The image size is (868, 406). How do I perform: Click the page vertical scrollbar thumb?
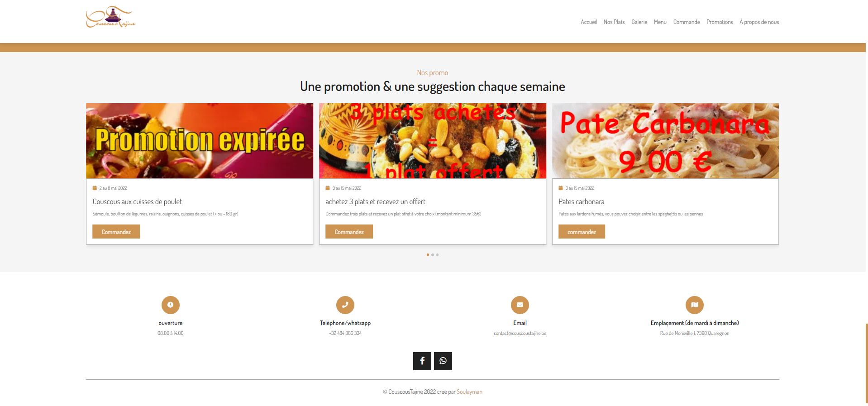(866, 363)
